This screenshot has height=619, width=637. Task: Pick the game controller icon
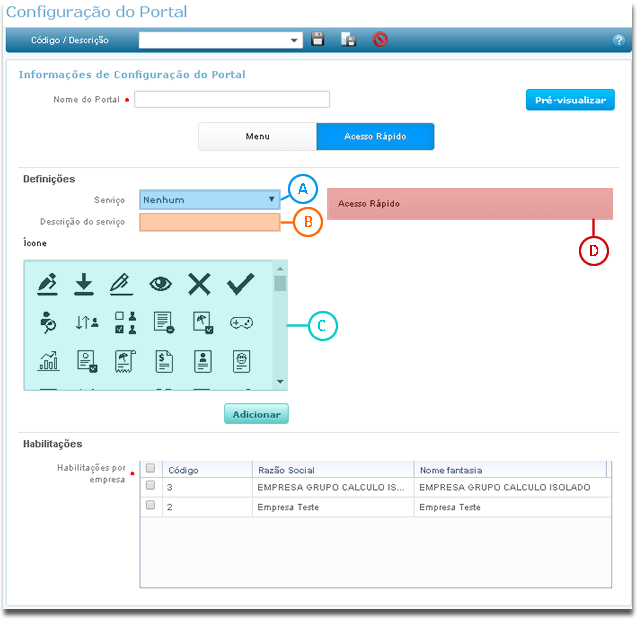pyautogui.click(x=241, y=322)
